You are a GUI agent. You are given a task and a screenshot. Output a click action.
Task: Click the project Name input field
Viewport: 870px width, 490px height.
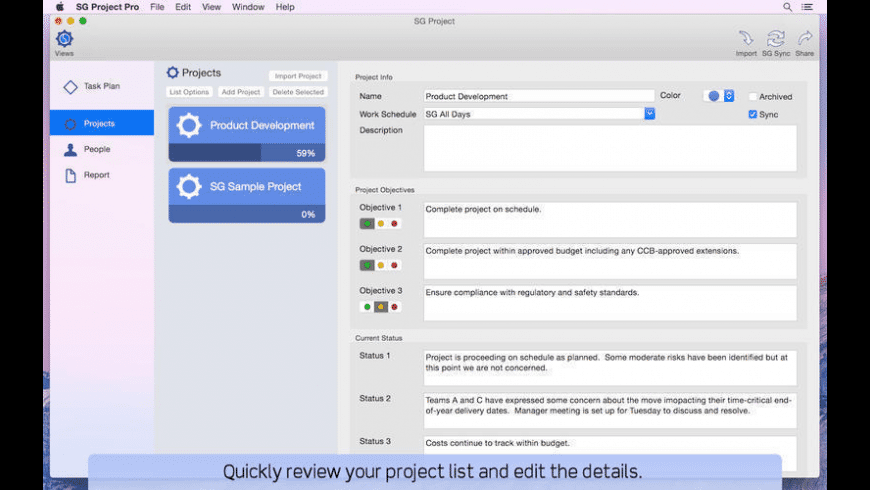click(x=539, y=96)
